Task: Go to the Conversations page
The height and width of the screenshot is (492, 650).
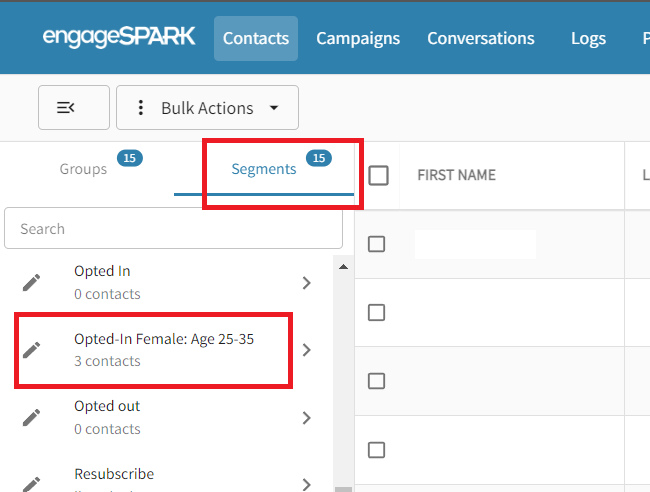Action: click(480, 39)
